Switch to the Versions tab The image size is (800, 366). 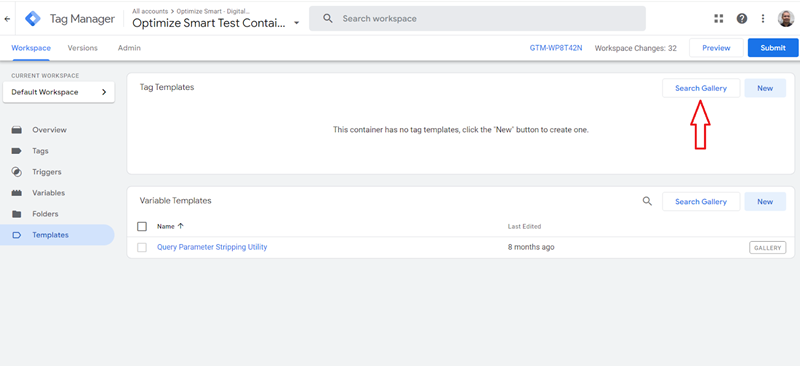point(83,48)
